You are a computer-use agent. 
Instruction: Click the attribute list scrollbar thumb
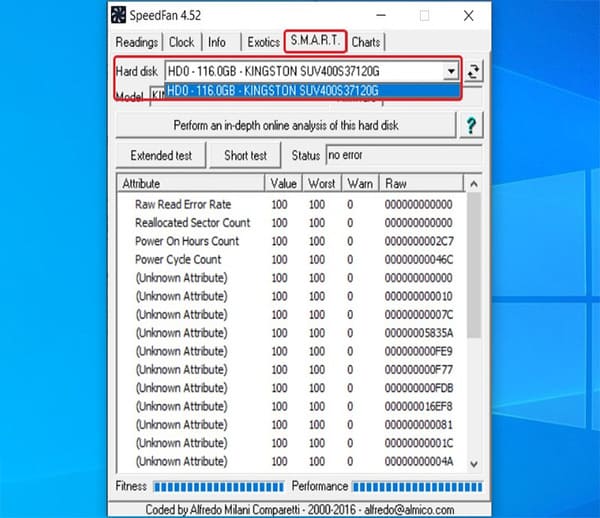(x=474, y=266)
